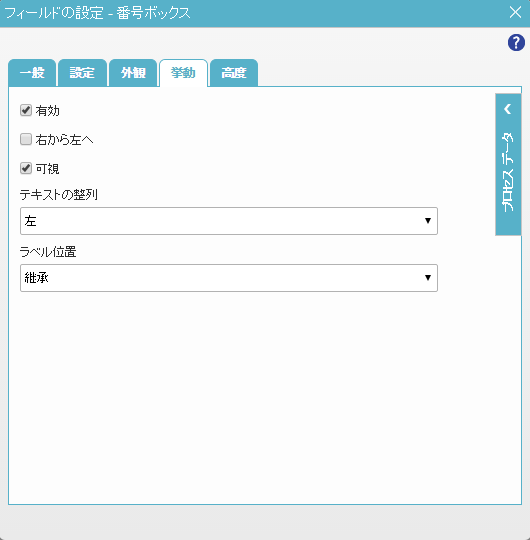Click the arrow of the テキストの整列 combo box
530x540 pixels.
pyautogui.click(x=428, y=221)
